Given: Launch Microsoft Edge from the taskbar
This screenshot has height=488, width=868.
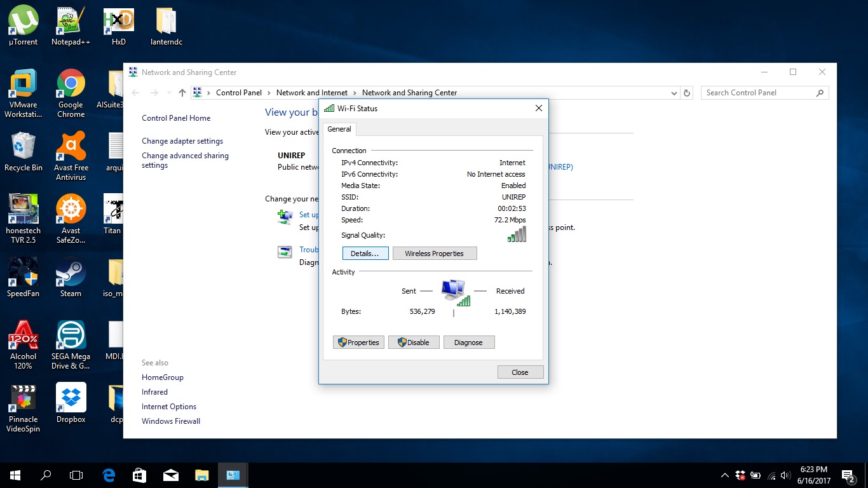Looking at the screenshot, I should (x=109, y=475).
